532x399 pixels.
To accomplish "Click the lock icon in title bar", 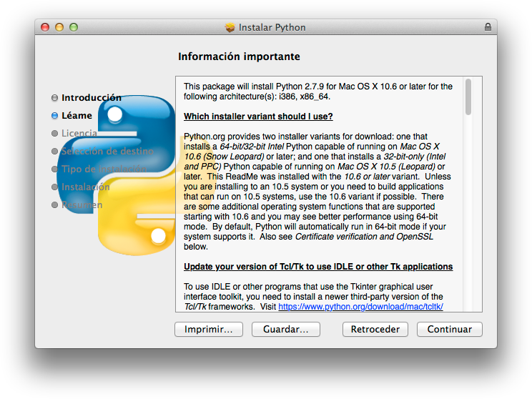I will tap(488, 26).
